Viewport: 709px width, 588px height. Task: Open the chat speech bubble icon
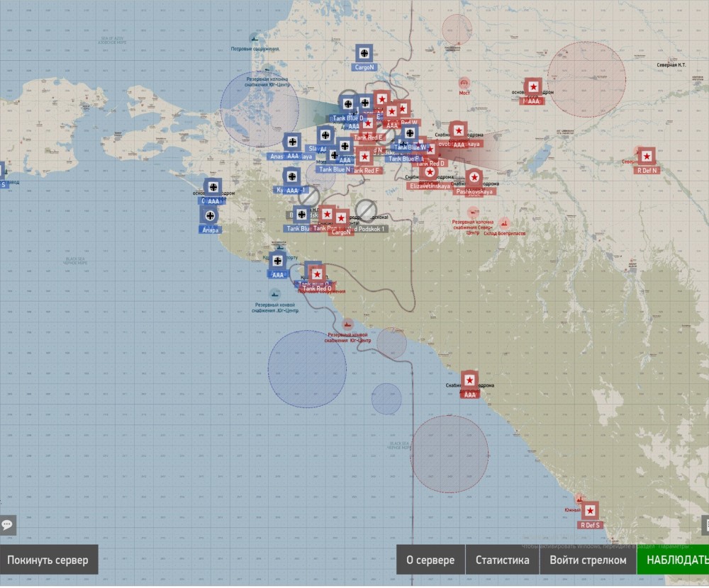pos(7,525)
